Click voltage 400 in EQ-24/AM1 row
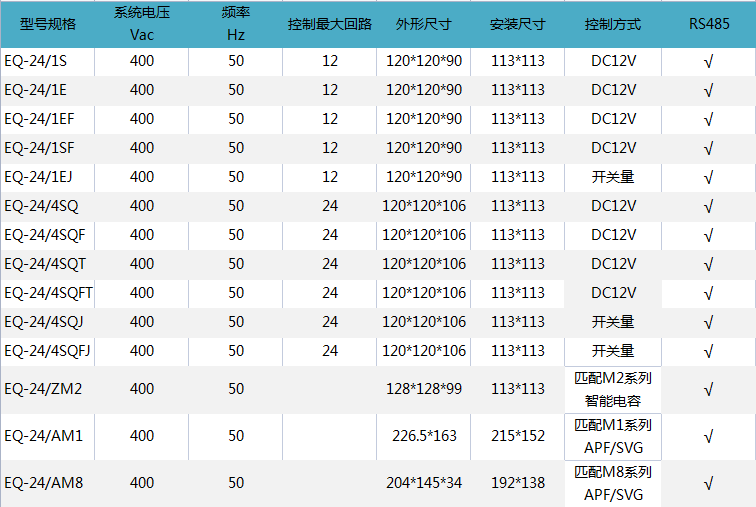756x507 pixels. click(x=142, y=436)
